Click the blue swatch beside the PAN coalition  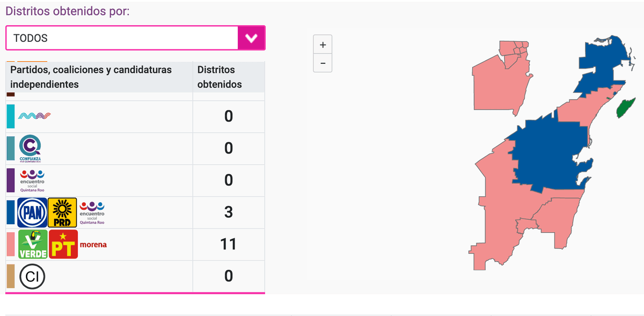point(11,212)
